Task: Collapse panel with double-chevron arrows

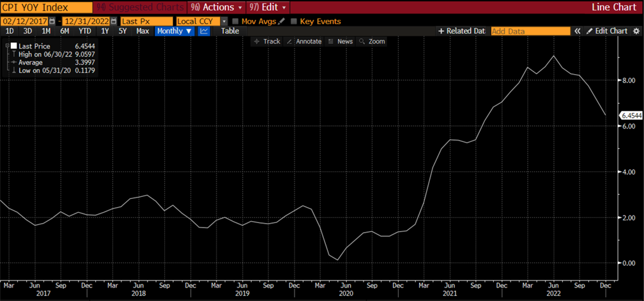Action: tap(577, 31)
